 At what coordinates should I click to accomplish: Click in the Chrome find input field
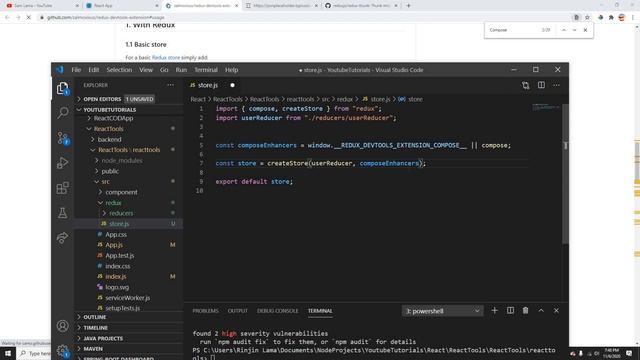point(513,30)
